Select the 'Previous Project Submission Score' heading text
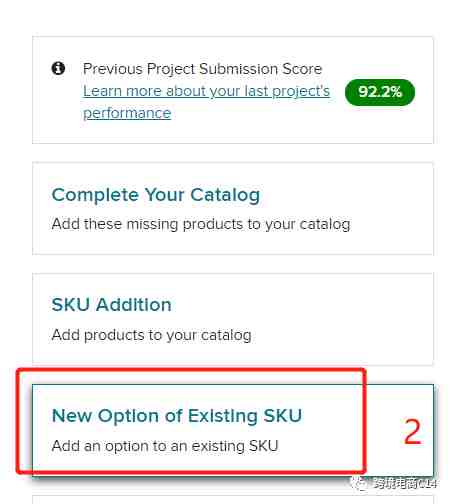The width and height of the screenshot is (451, 504). tap(202, 69)
